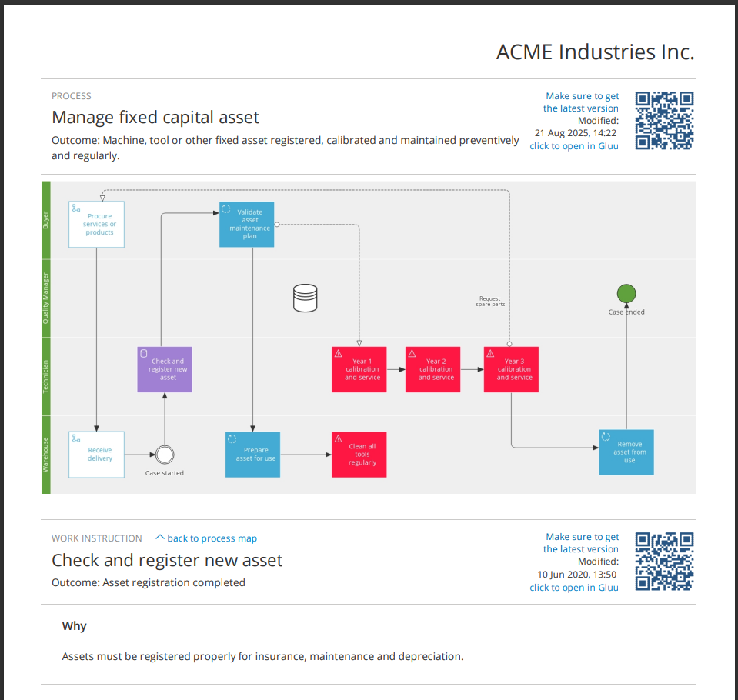Click the Prepare asset for use task
The image size is (738, 700).
pyautogui.click(x=252, y=455)
